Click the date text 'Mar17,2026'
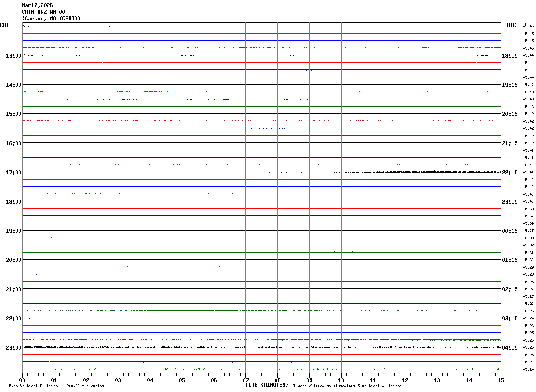Image resolution: width=536 pixels, height=392 pixels. [37, 5]
